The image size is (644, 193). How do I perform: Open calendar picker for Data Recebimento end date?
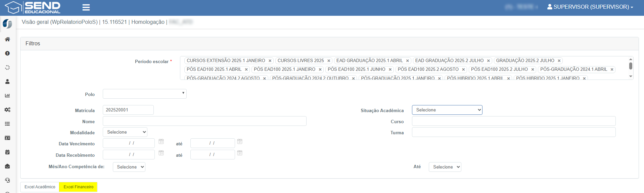pyautogui.click(x=240, y=153)
